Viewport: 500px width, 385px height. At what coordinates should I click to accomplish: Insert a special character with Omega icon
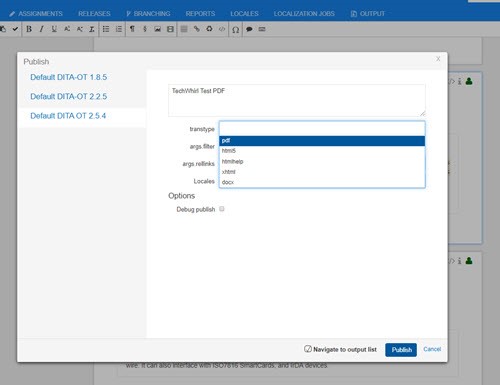tap(235, 29)
